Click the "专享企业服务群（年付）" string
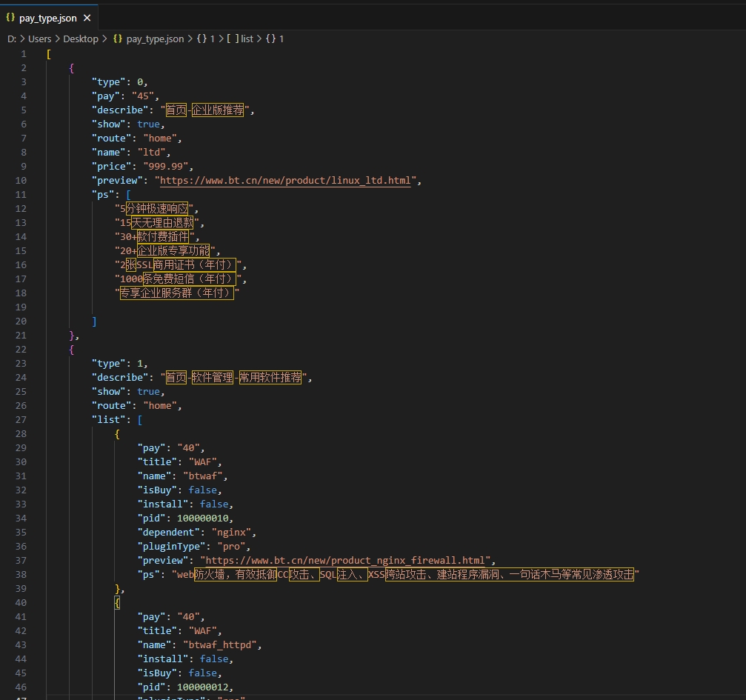The height and width of the screenshot is (700, 746). click(177, 293)
